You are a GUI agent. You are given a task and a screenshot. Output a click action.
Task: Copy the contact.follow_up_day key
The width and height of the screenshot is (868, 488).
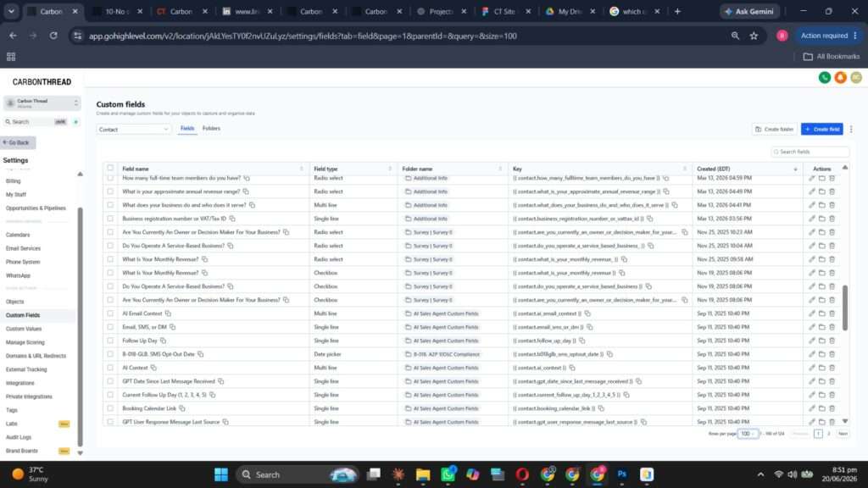(x=581, y=341)
